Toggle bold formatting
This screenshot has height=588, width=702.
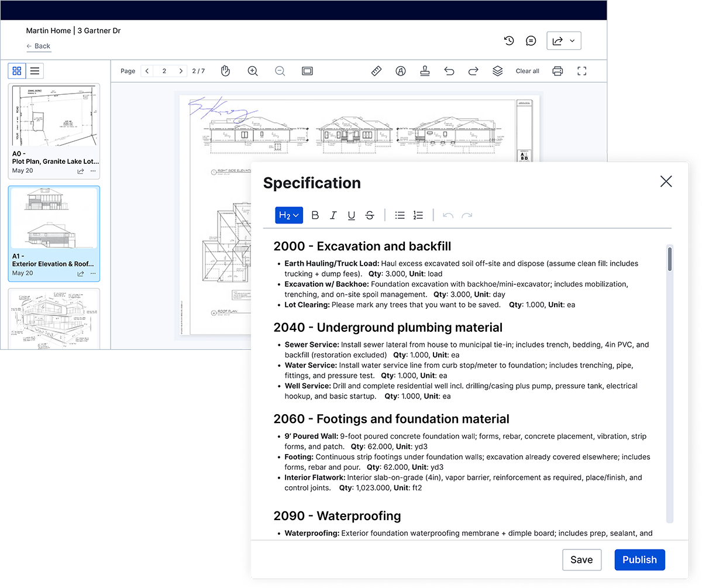[x=315, y=215]
